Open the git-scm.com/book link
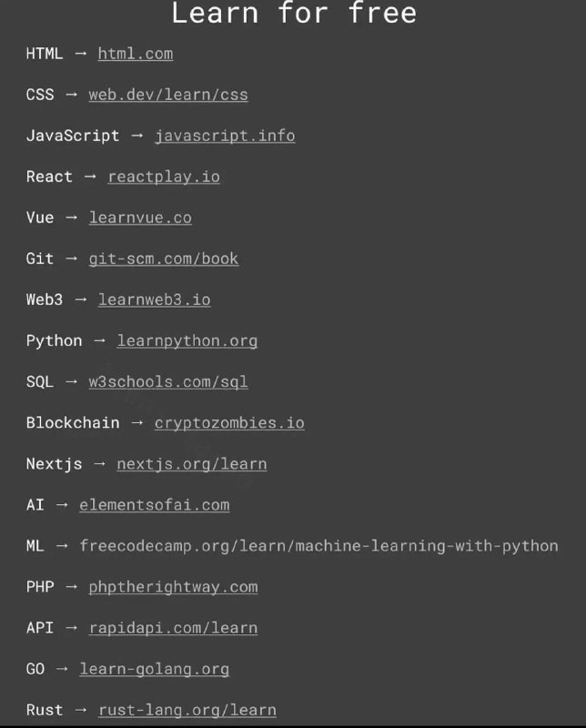 click(164, 258)
